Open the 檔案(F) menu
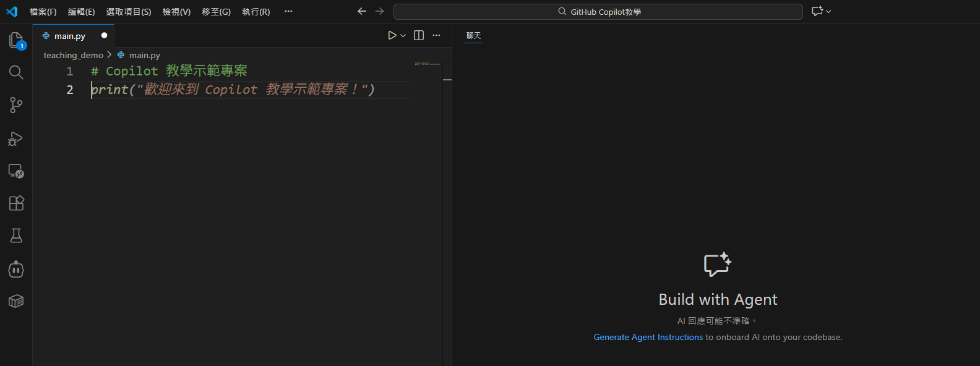Image resolution: width=980 pixels, height=366 pixels. point(43,12)
